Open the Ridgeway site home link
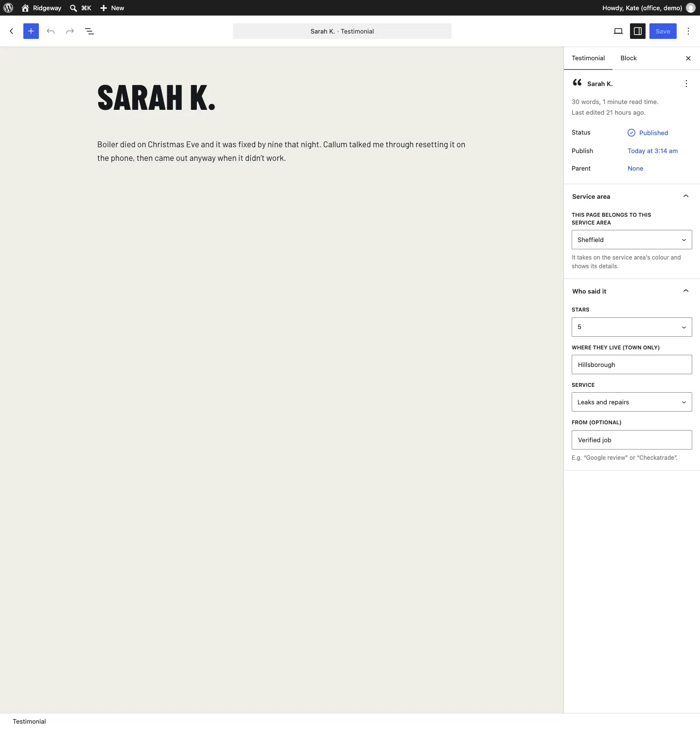Screen dimensions: 700x729 click(41, 8)
